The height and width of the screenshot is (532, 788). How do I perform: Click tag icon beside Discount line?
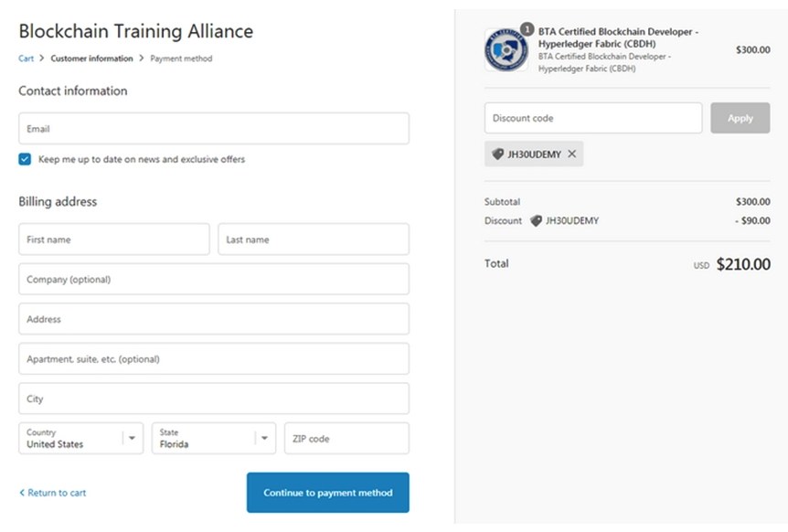tap(536, 220)
